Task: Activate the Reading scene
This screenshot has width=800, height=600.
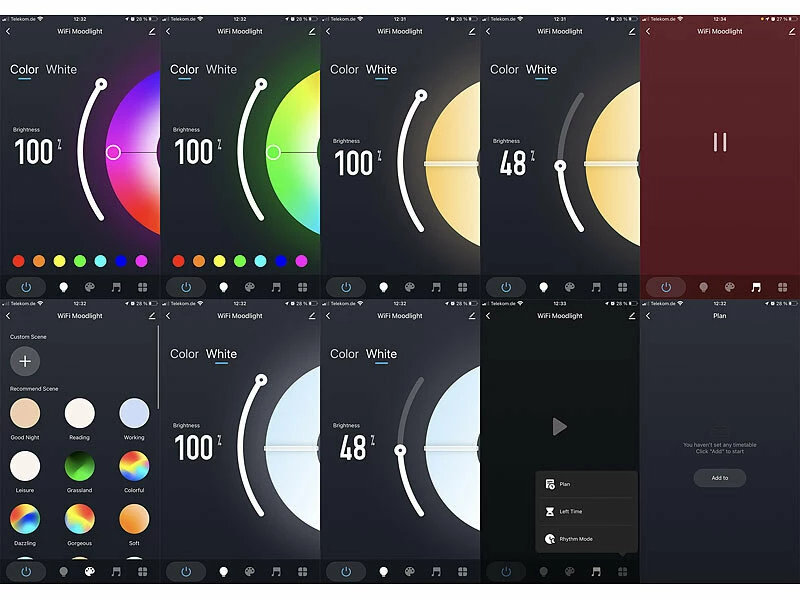Action: pos(80,413)
